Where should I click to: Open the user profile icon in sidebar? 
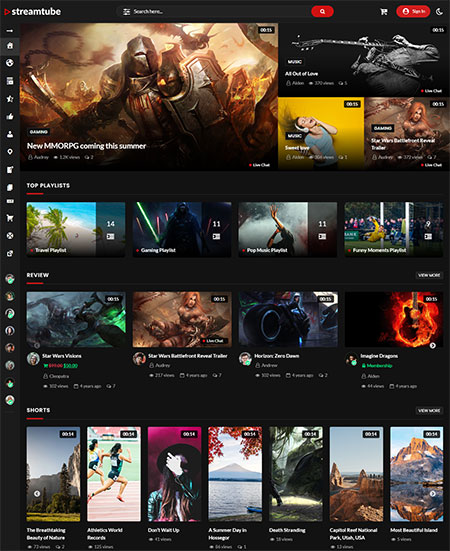click(x=10, y=134)
